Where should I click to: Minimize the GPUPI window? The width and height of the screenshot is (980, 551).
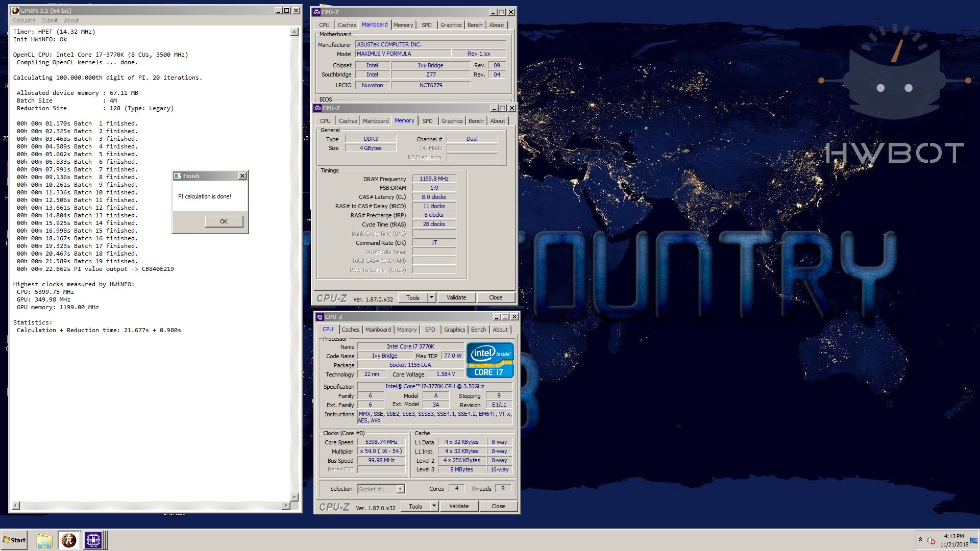pos(278,11)
